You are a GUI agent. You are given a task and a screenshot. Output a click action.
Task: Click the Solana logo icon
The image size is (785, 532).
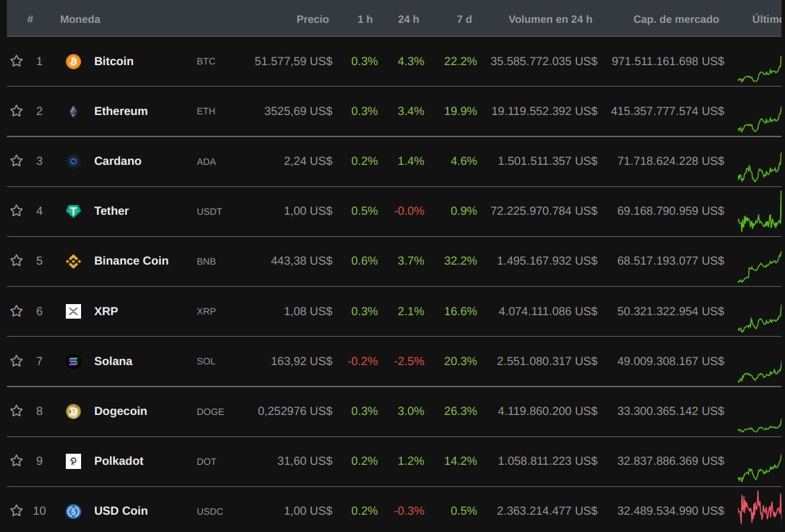pos(73,362)
